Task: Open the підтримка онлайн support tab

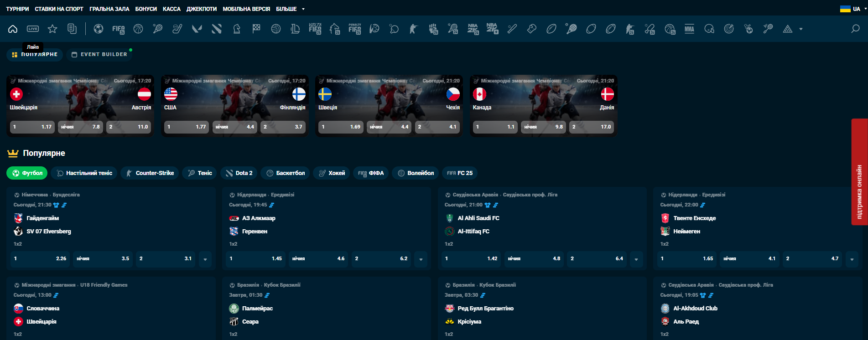Action: coord(859,172)
